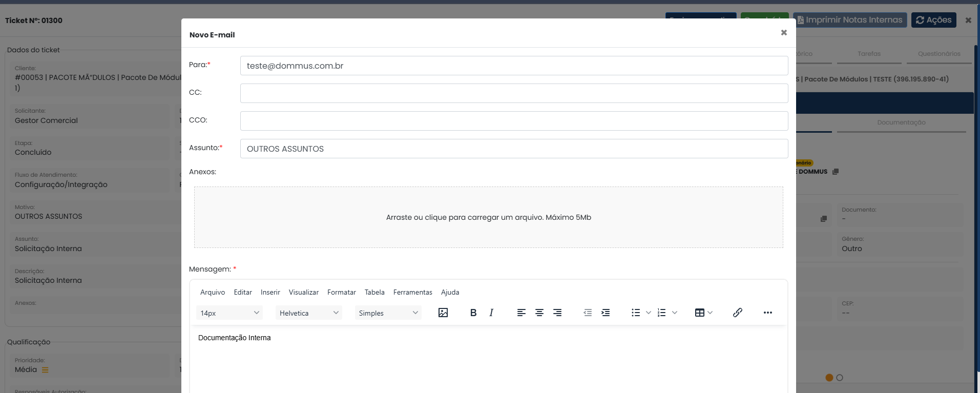Click attachment drop zone to upload file
The image size is (980, 393).
tap(489, 217)
